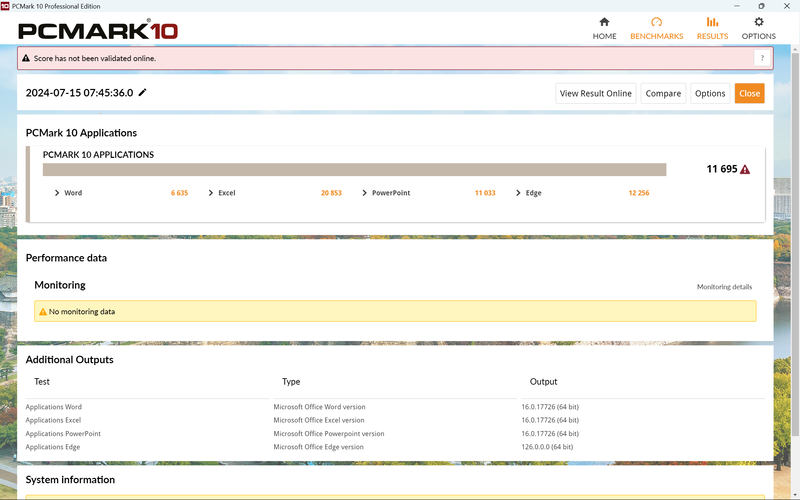
Task: Switch to the BENCHMARKS tab label
Action: point(656,36)
